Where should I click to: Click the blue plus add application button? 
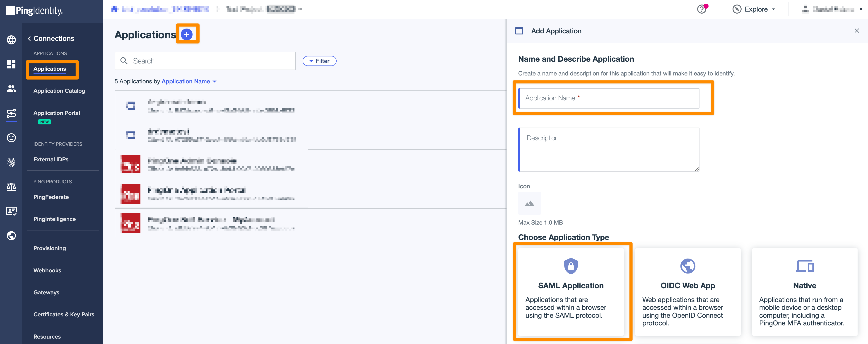pyautogui.click(x=187, y=34)
